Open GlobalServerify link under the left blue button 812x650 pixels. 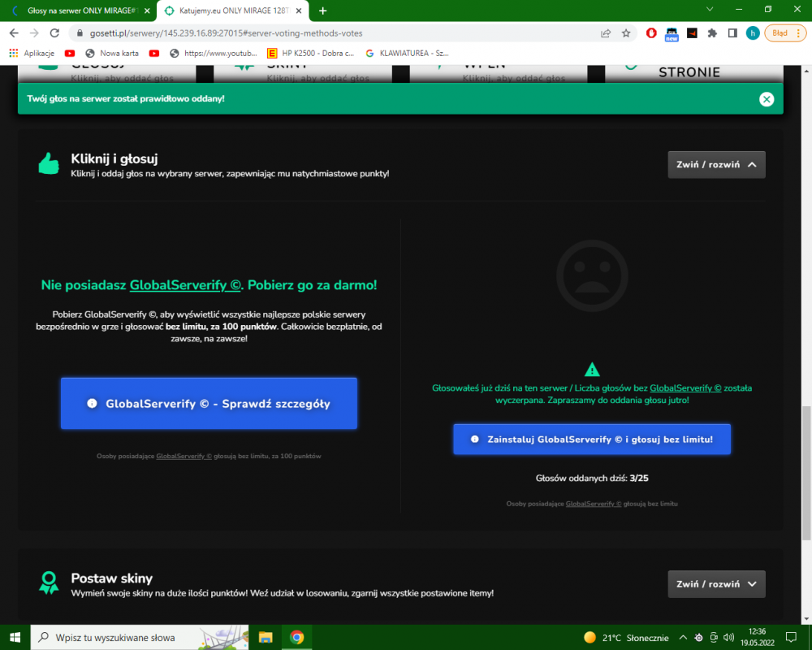184,456
